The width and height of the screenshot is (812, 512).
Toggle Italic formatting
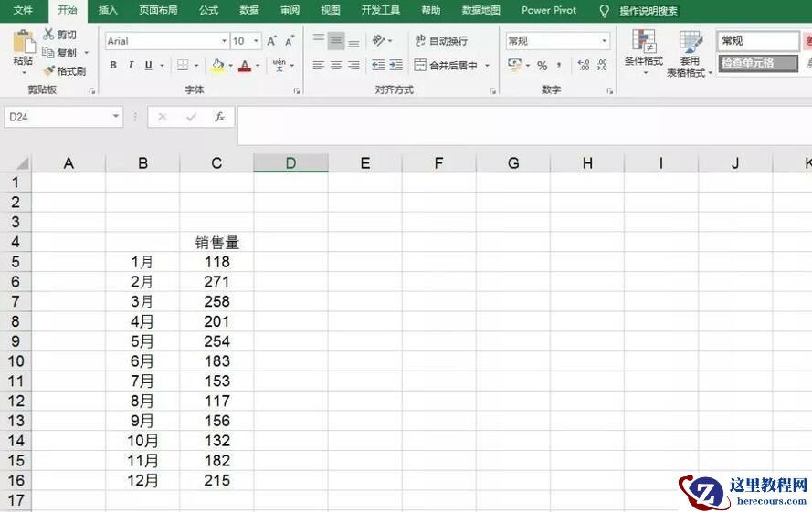pyautogui.click(x=131, y=65)
